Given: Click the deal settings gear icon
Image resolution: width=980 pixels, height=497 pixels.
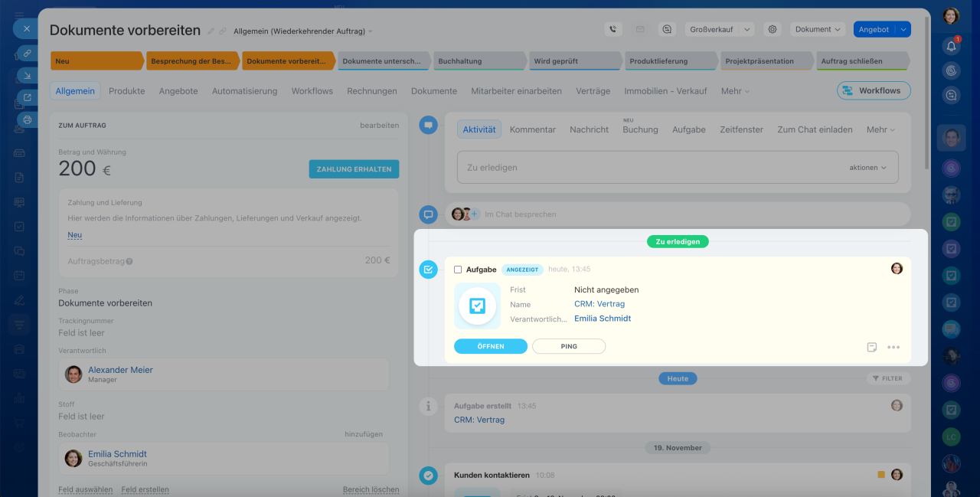Looking at the screenshot, I should tap(773, 29).
